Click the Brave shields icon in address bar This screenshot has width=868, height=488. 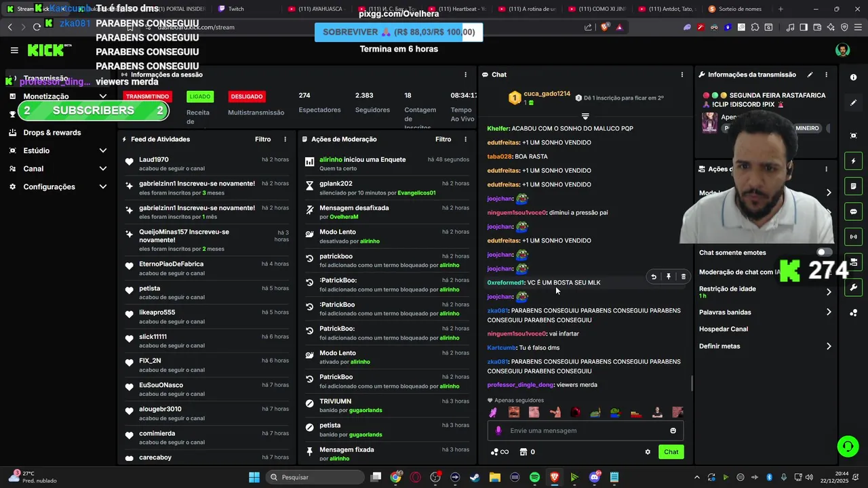(606, 27)
